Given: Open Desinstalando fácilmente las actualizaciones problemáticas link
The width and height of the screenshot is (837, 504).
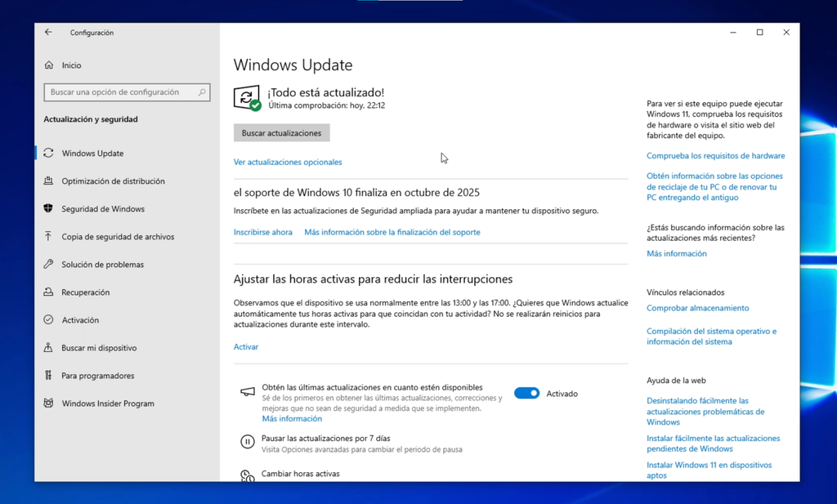Looking at the screenshot, I should pos(705,411).
